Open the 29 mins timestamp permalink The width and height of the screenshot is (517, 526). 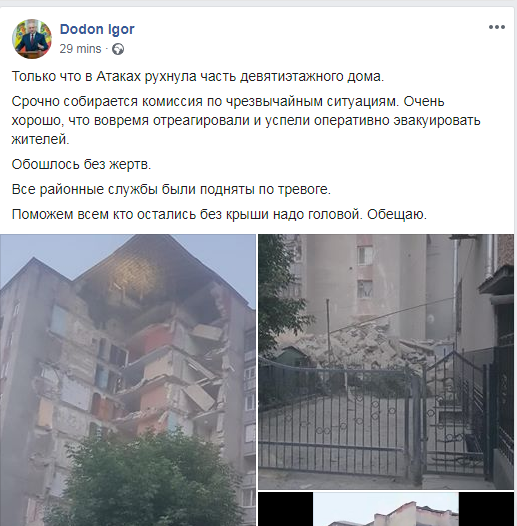pyautogui.click(x=80, y=49)
